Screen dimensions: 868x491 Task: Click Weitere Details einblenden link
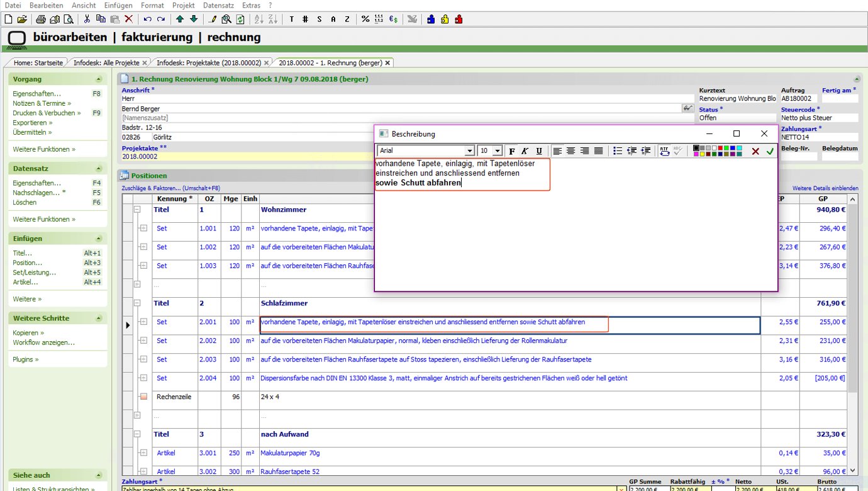pos(825,188)
